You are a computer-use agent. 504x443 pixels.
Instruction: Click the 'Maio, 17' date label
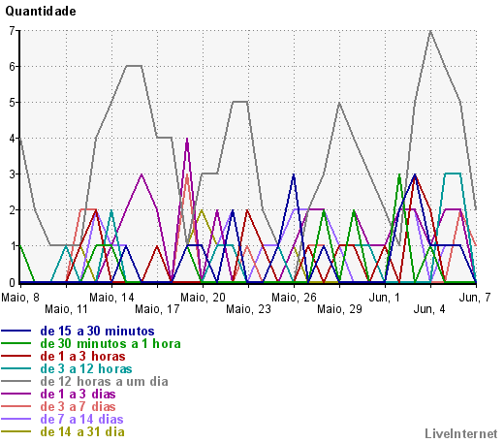[157, 309]
